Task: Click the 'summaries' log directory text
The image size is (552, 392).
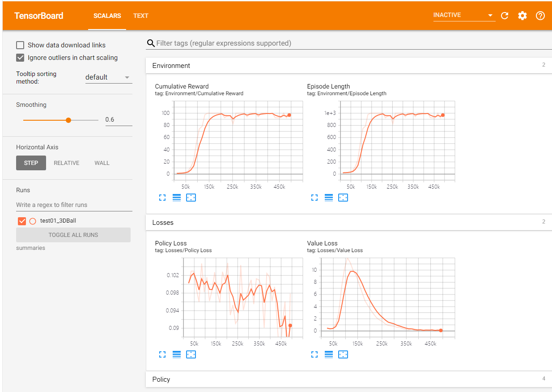Action: click(x=31, y=248)
